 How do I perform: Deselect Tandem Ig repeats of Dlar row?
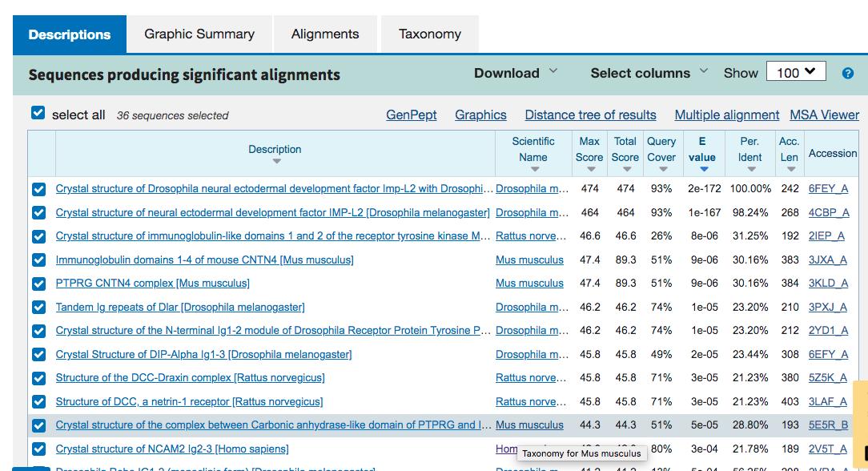click(x=38, y=307)
